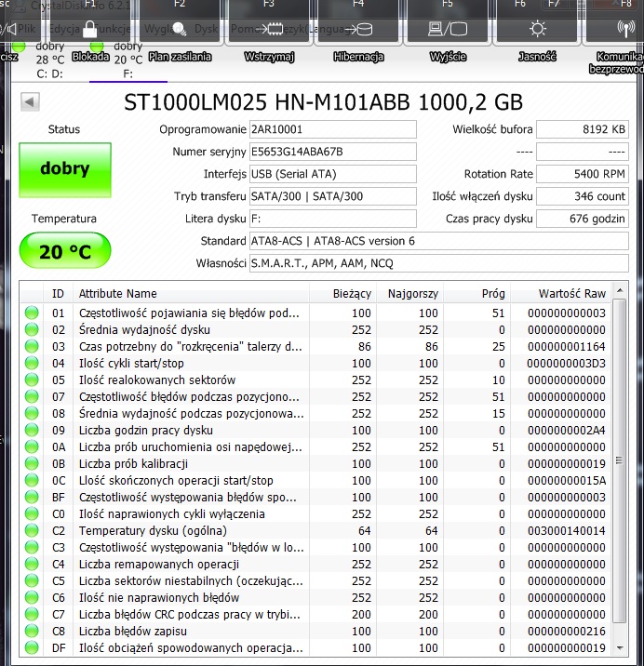Select the row Ilość naprawionych cykli wyłączenia

click(x=315, y=514)
